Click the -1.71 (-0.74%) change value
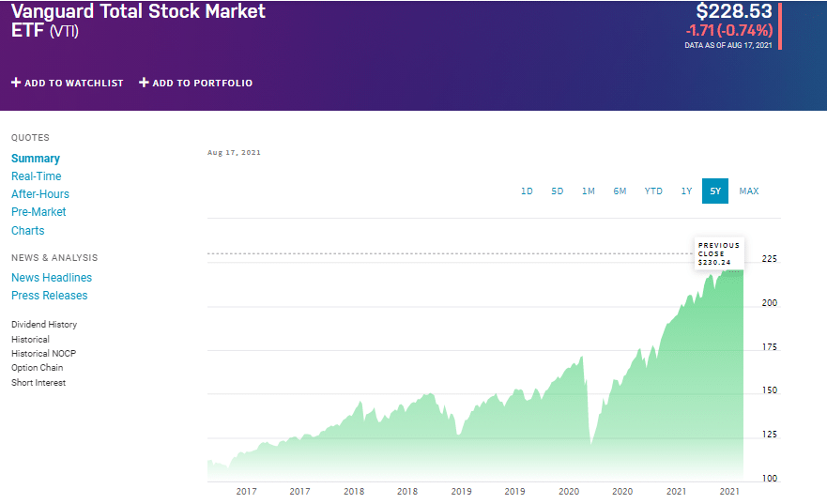 point(729,31)
